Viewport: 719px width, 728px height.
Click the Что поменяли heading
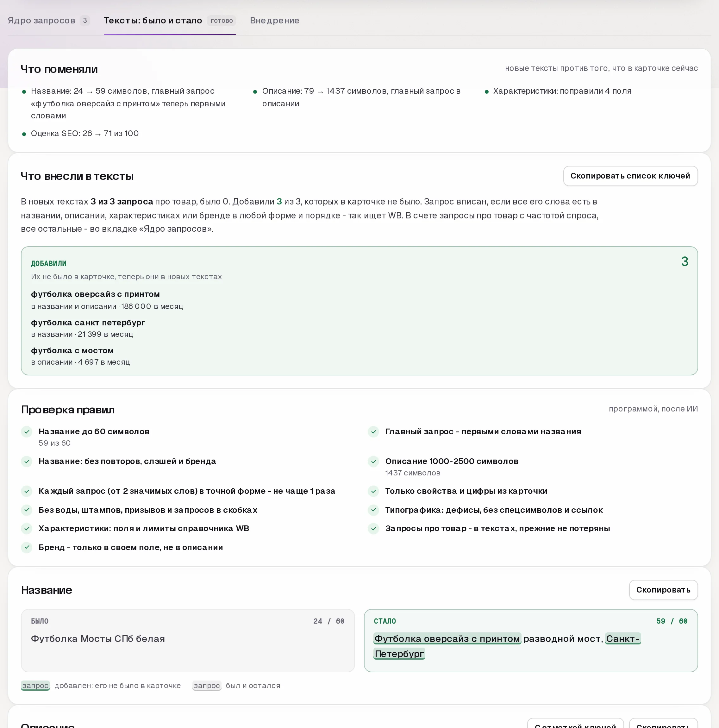pos(59,69)
